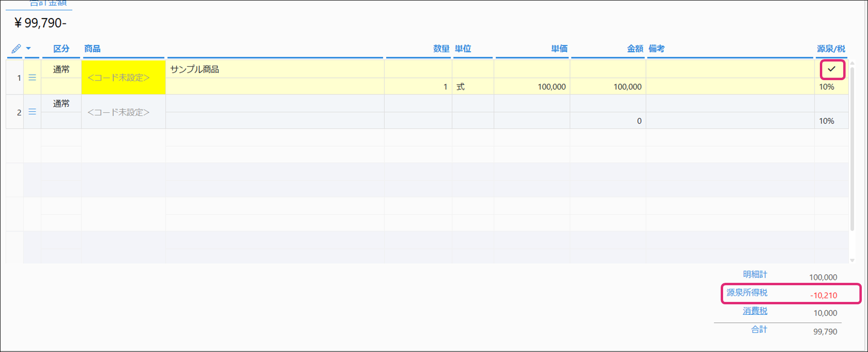The height and width of the screenshot is (352, 868).
Task: Open the 消費税 link
Action: (755, 311)
